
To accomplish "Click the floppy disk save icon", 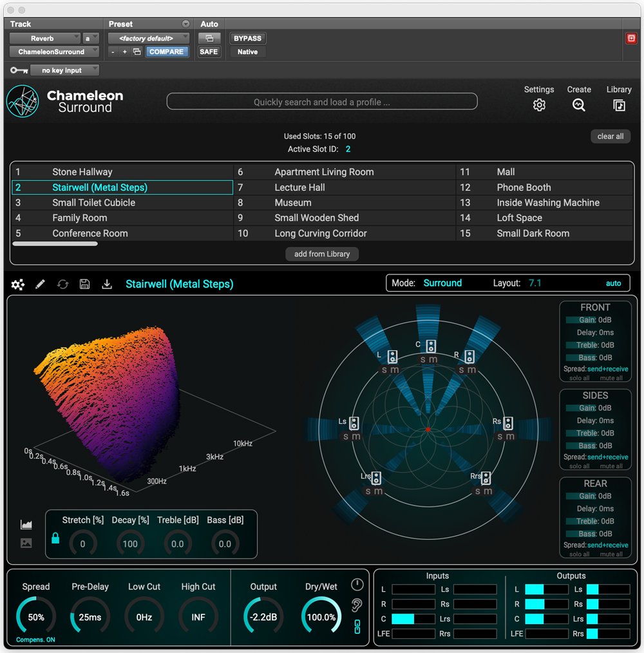I will pyautogui.click(x=84, y=284).
